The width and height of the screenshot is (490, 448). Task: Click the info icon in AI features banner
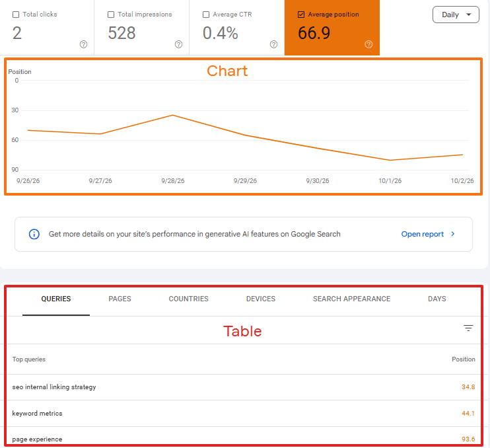pyautogui.click(x=34, y=234)
